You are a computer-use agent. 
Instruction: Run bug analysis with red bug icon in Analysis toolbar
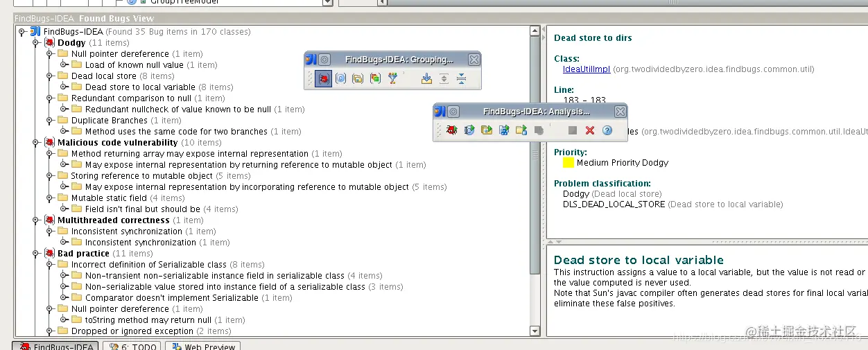(x=452, y=130)
